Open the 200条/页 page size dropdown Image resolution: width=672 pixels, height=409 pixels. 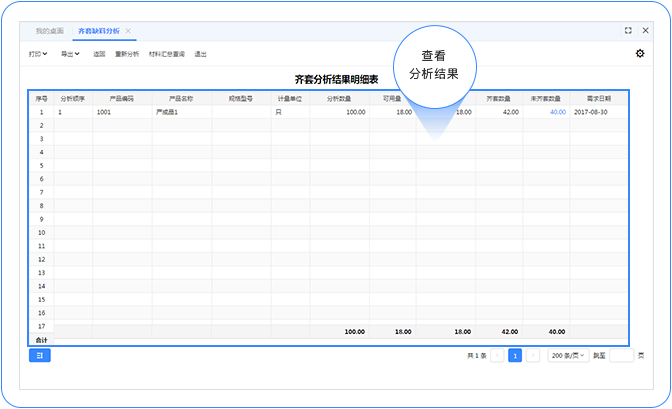pos(567,355)
